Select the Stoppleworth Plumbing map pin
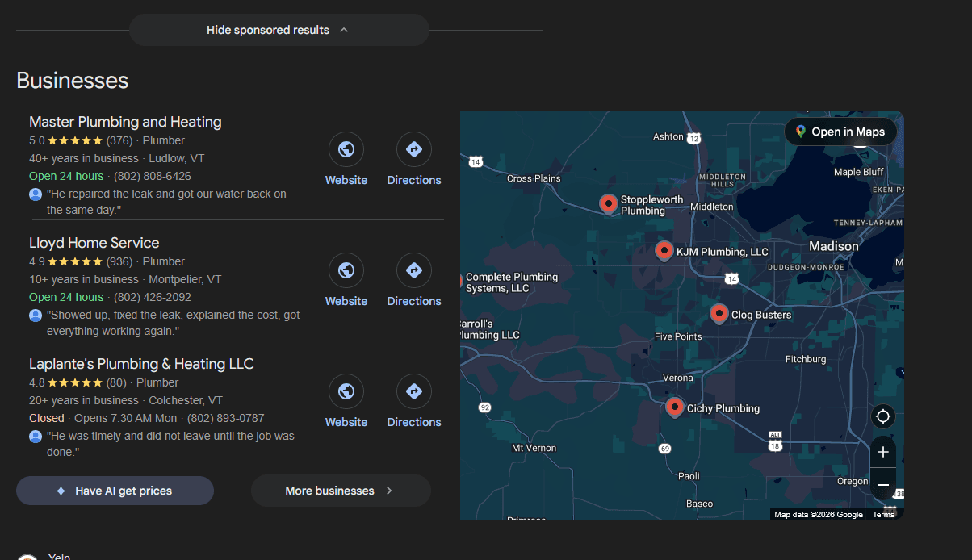This screenshot has height=560, width=972. tap(609, 203)
